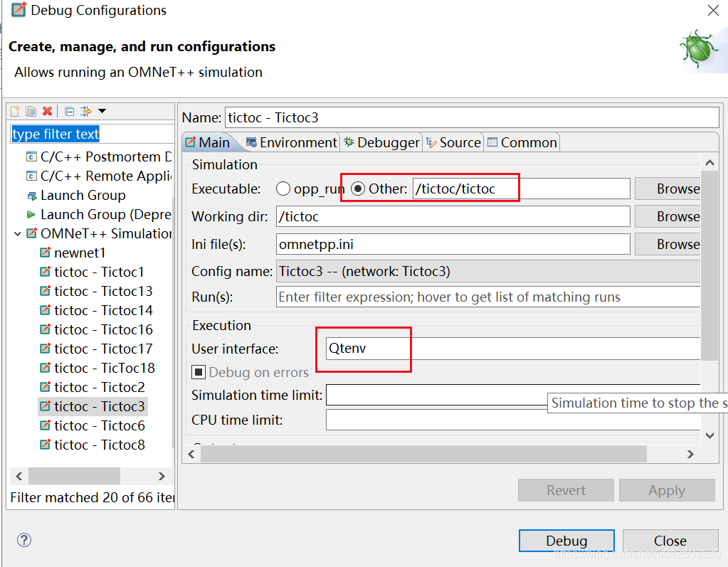Open the help button in bottom-left corner
Screen dimensions: 728x567
point(24,540)
